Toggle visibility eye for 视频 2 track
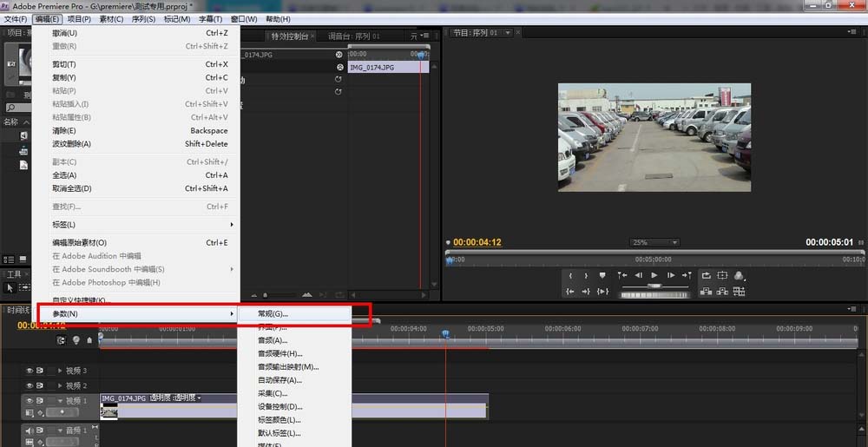The width and height of the screenshot is (868, 447). (30, 385)
